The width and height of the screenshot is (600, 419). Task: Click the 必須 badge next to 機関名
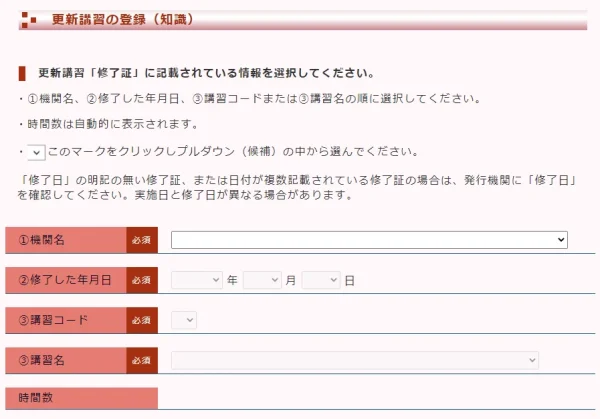click(x=142, y=241)
